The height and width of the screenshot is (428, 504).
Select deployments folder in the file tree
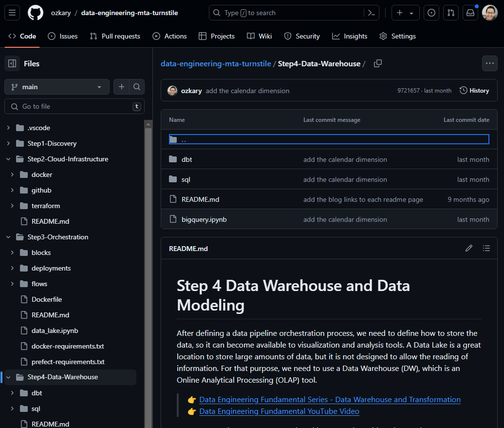[x=51, y=268]
